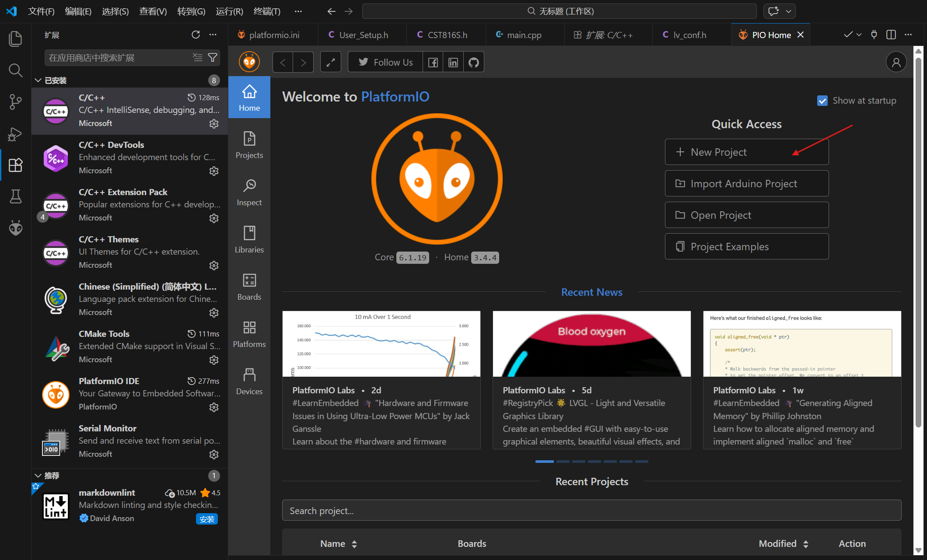Install the markdownlint extension
The width and height of the screenshot is (927, 560).
[206, 519]
